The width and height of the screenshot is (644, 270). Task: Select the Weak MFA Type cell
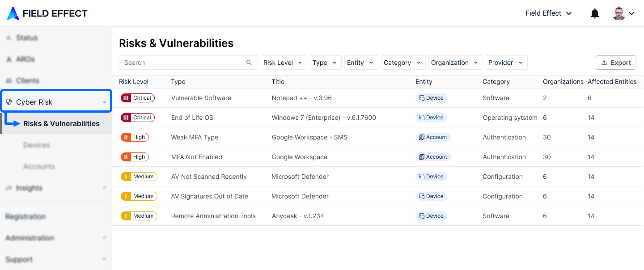tap(195, 137)
